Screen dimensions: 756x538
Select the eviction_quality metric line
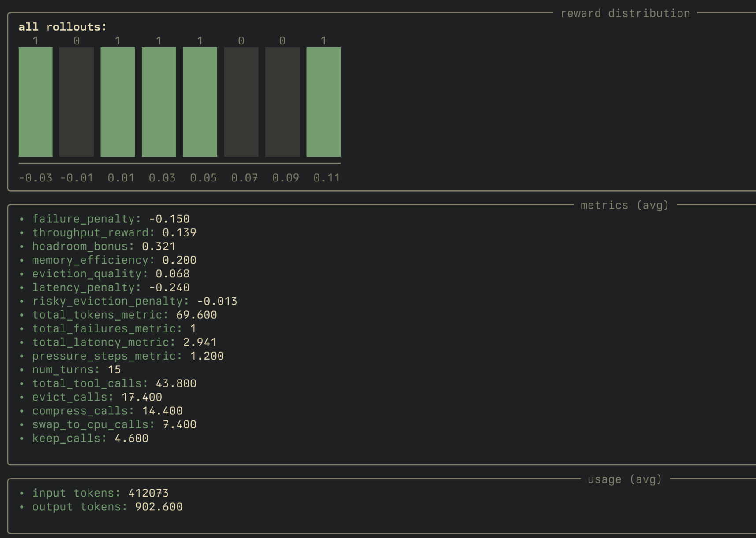click(105, 273)
